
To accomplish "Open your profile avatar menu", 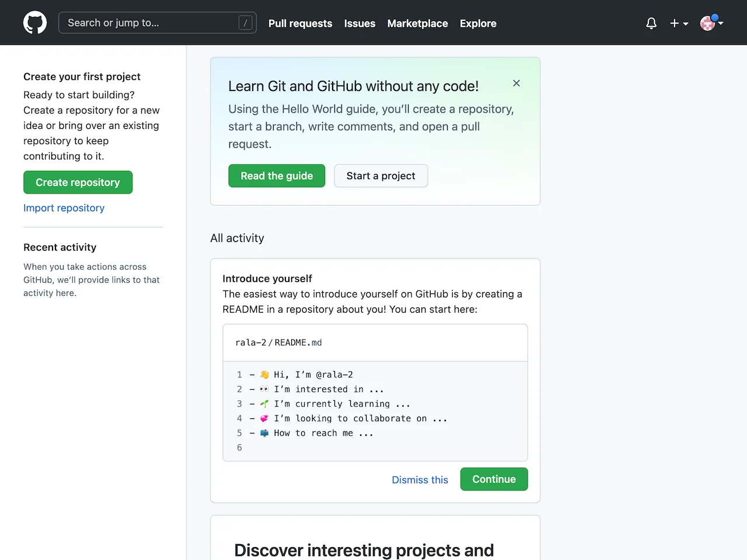I will (708, 23).
